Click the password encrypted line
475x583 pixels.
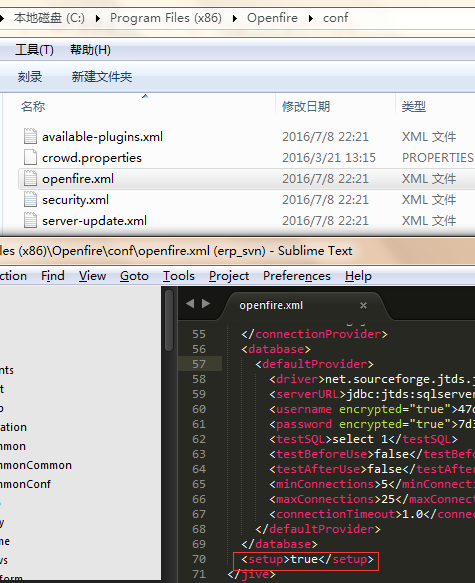pyautogui.click(x=372, y=424)
